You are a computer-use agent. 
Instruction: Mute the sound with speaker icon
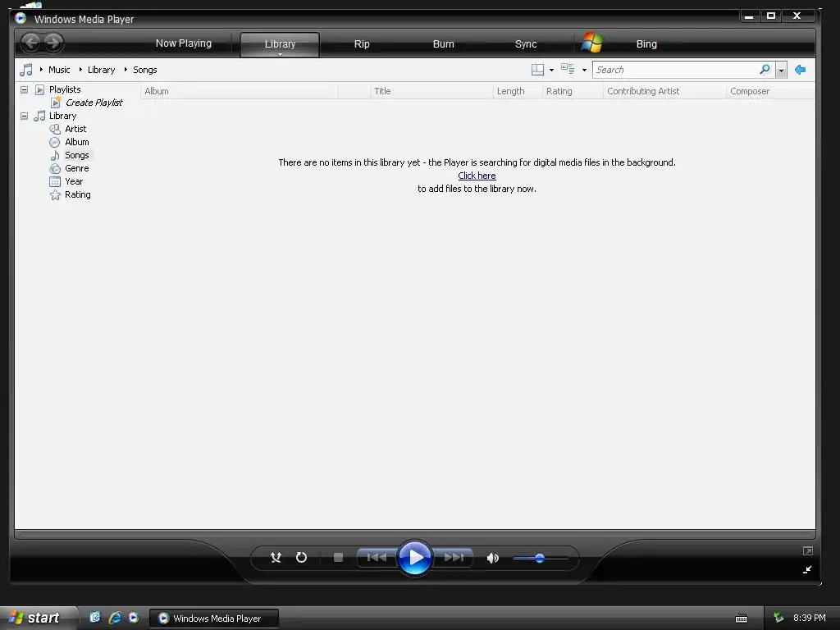tap(493, 558)
